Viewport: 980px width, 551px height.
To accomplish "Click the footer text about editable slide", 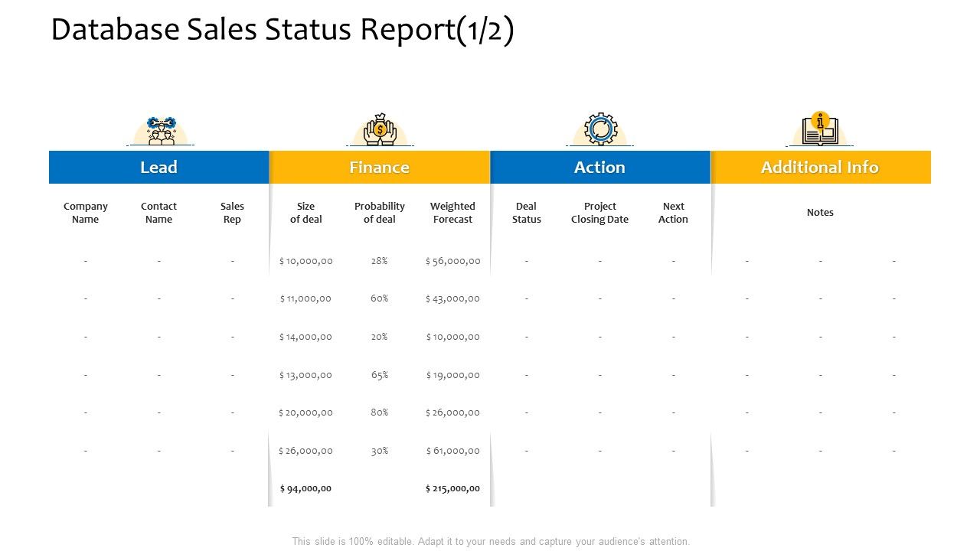I will tap(491, 541).
